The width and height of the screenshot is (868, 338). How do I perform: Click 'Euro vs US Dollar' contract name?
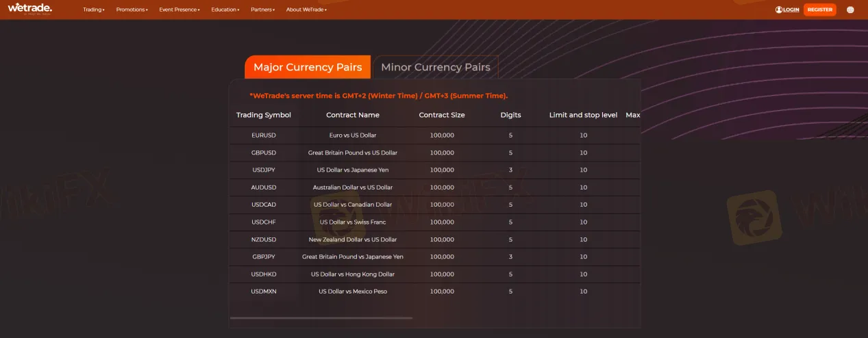(353, 135)
